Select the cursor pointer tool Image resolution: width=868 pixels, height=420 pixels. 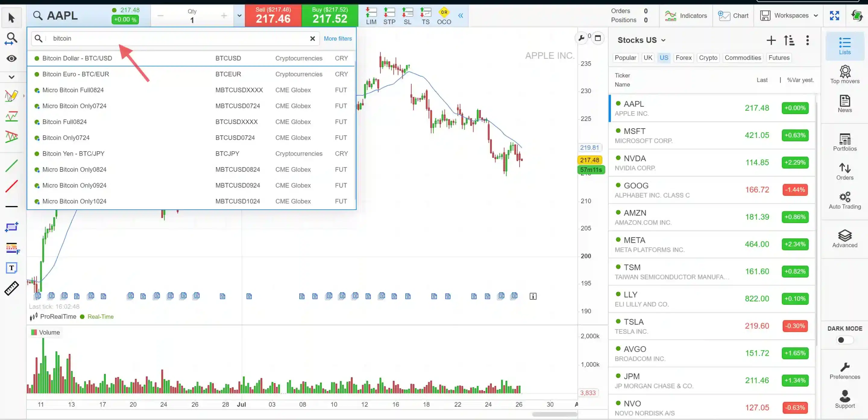click(11, 17)
